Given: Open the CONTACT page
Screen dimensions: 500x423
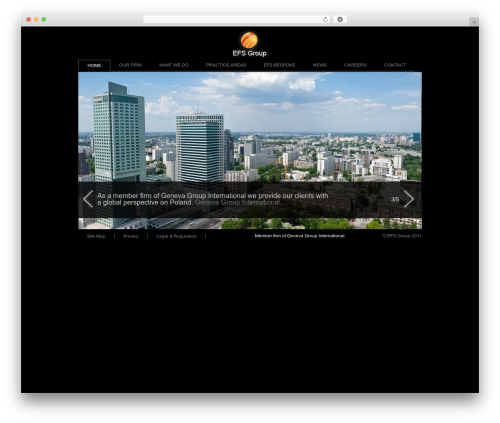Looking at the screenshot, I should click(x=395, y=65).
